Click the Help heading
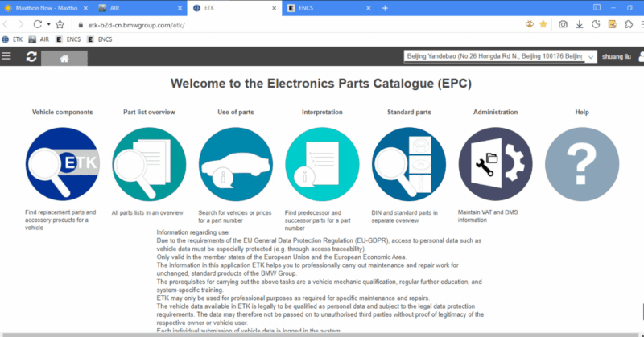This screenshot has height=337, width=644. point(582,112)
